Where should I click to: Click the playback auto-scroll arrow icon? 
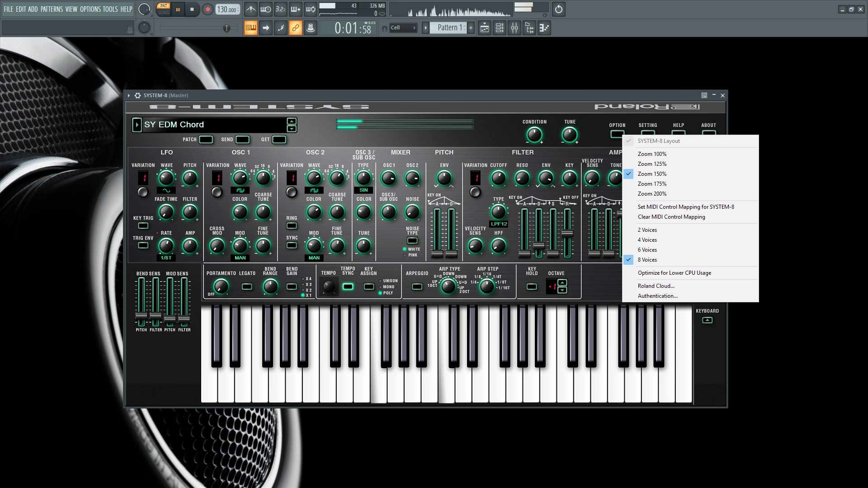click(266, 28)
